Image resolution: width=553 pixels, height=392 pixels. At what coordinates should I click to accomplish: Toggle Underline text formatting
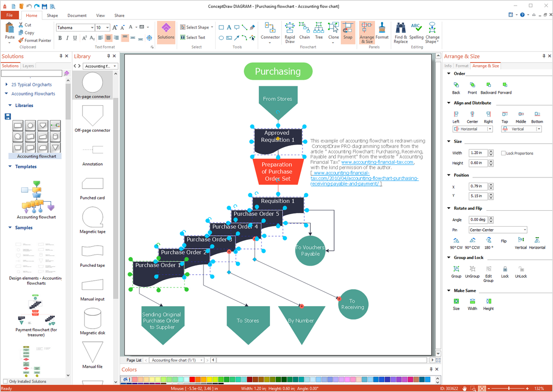[x=75, y=38]
